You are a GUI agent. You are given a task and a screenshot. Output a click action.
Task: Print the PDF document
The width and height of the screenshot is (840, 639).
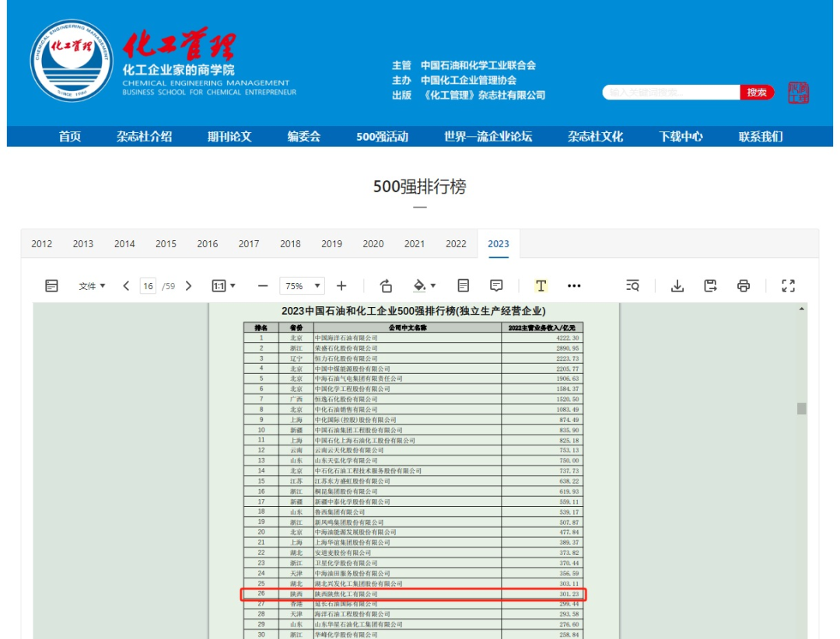(743, 286)
